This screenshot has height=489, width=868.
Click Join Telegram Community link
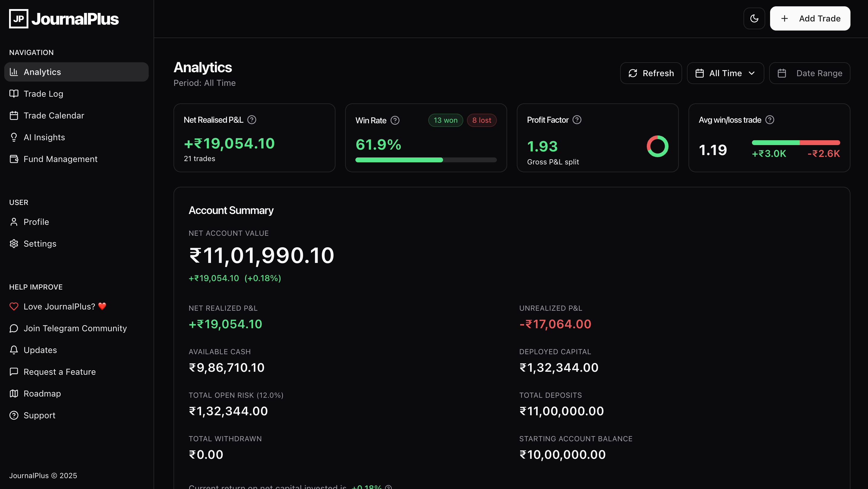pos(75,328)
